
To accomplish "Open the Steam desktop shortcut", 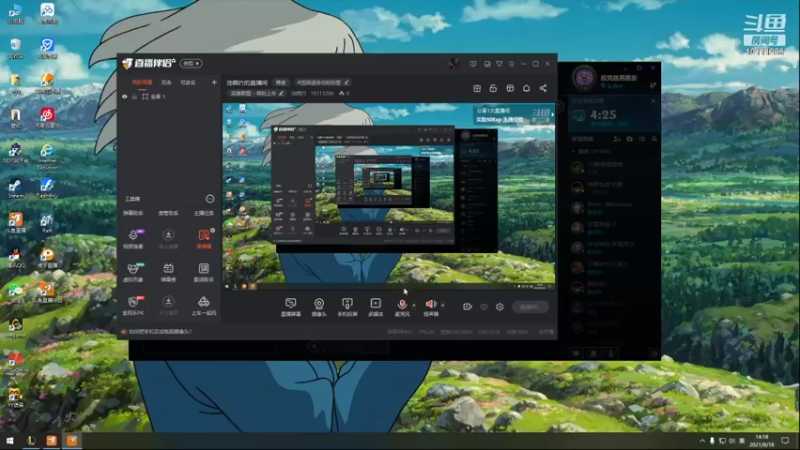I will tap(15, 188).
